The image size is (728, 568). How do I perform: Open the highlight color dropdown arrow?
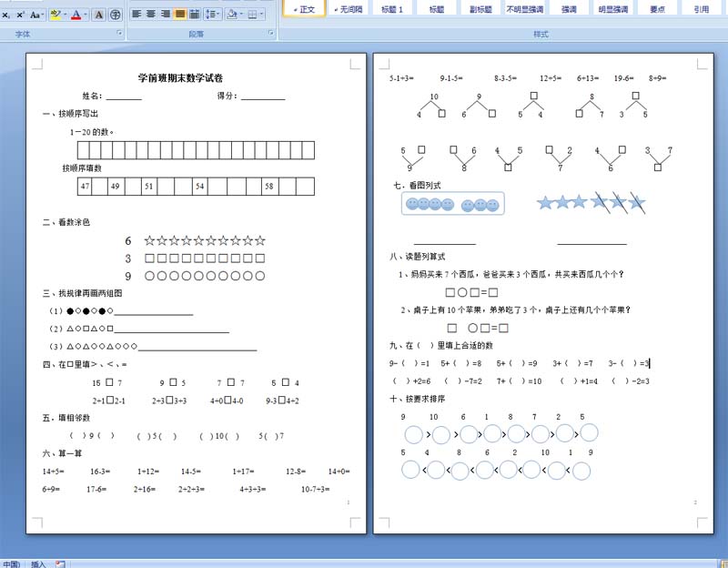(65, 15)
